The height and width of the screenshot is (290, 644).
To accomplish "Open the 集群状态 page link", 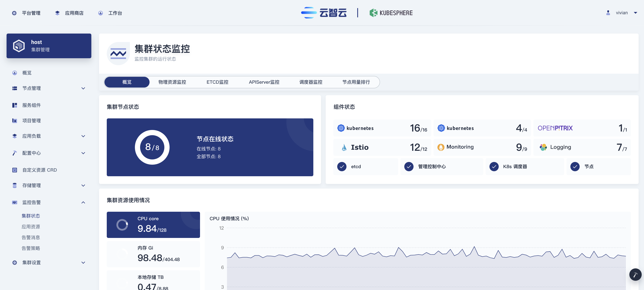I will pos(31,215).
